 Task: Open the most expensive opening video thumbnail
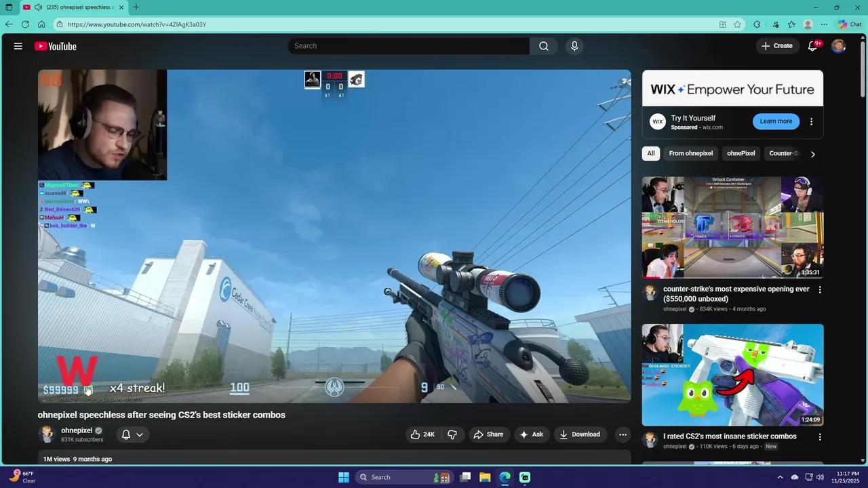tap(732, 227)
